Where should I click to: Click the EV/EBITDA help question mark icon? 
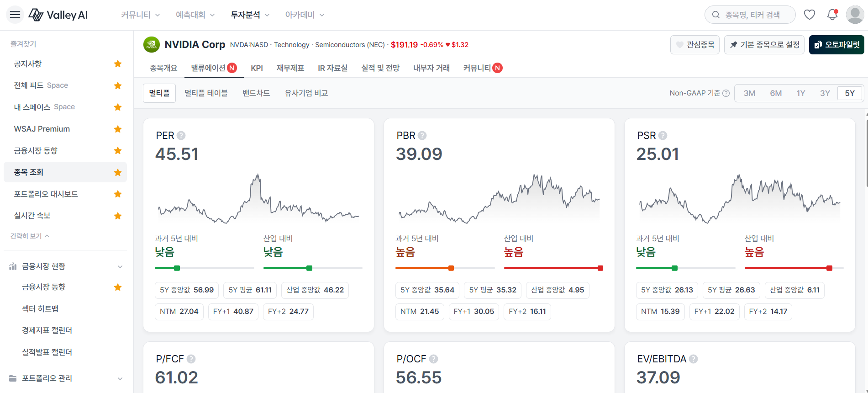tap(693, 359)
